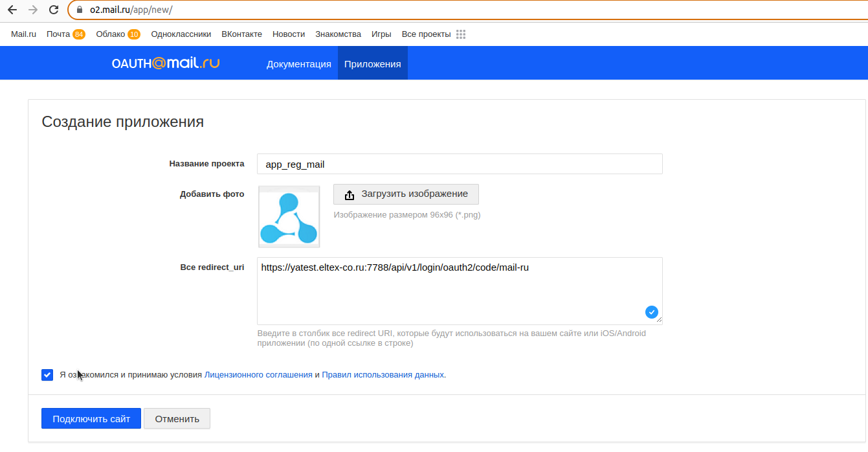Image resolution: width=868 pixels, height=452 pixels.
Task: Click the padlock site security icon
Action: coord(80,10)
